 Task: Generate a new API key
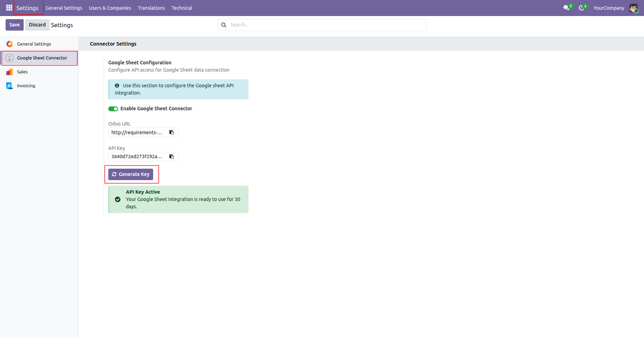click(x=131, y=174)
